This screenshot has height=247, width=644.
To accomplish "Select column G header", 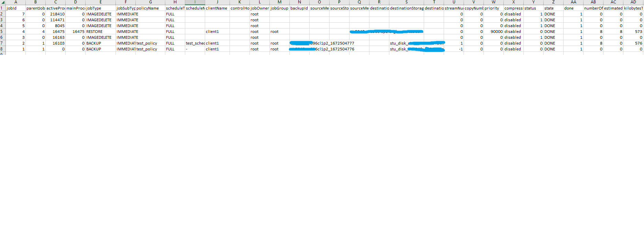I will (x=151, y=2).
